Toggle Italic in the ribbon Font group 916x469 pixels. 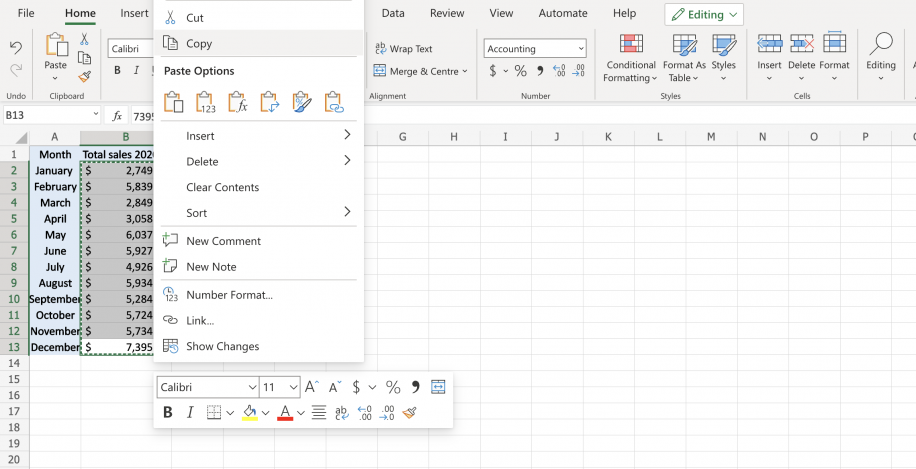(x=136, y=71)
